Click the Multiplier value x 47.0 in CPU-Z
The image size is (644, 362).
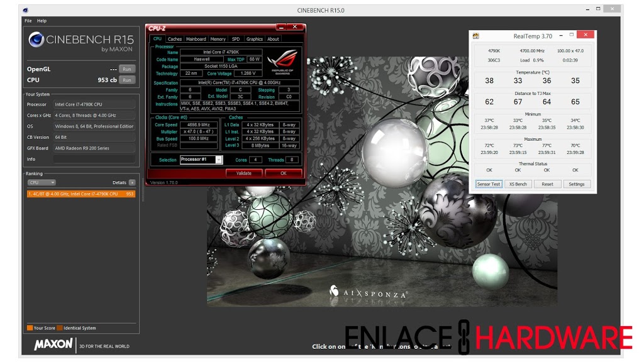pyautogui.click(x=199, y=132)
